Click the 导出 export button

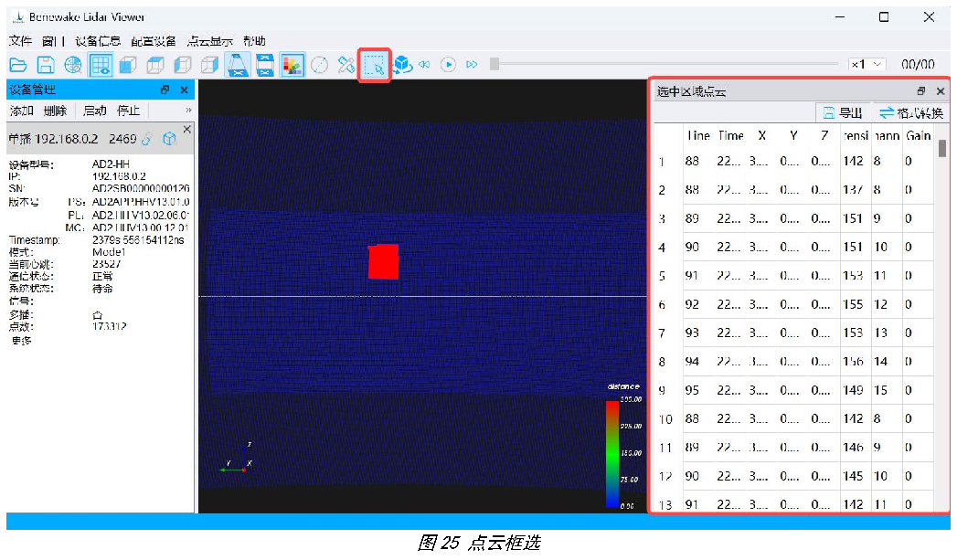click(x=843, y=113)
